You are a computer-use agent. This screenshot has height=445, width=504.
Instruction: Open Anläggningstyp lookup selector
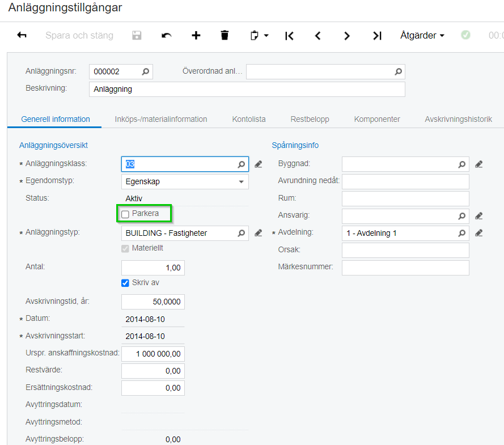click(242, 233)
